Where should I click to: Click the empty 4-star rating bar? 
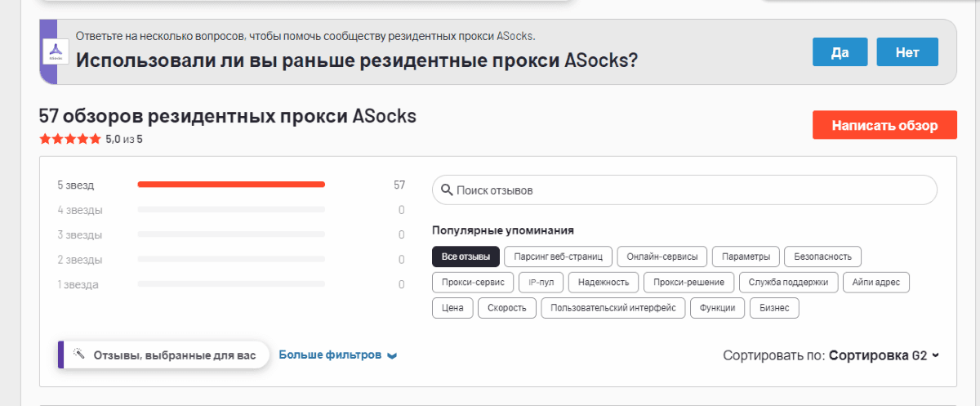point(231,210)
